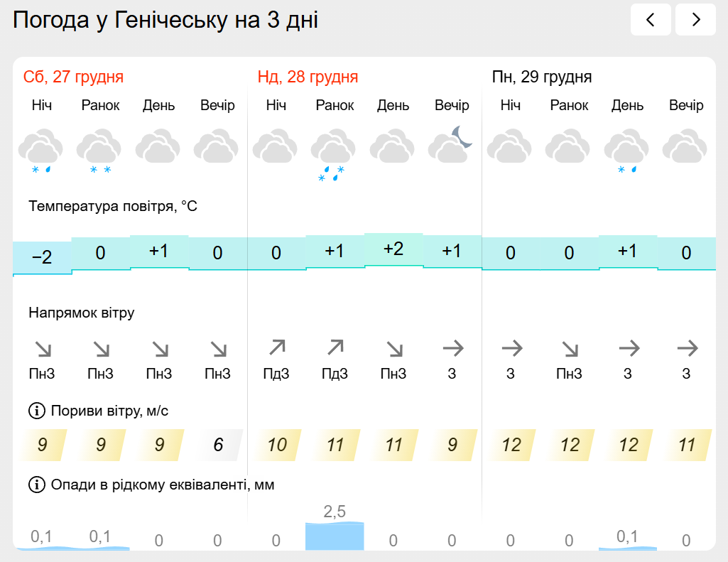This screenshot has width=728, height=562.
Task: Click Saturday morning snow cloud icon
Action: (x=99, y=151)
